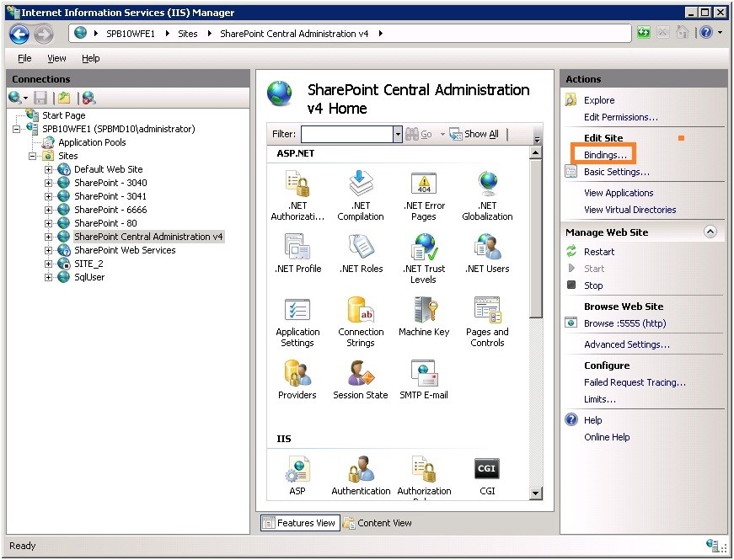The height and width of the screenshot is (560, 734).
Task: Open .NET Authorization feature icon
Action: point(297,184)
